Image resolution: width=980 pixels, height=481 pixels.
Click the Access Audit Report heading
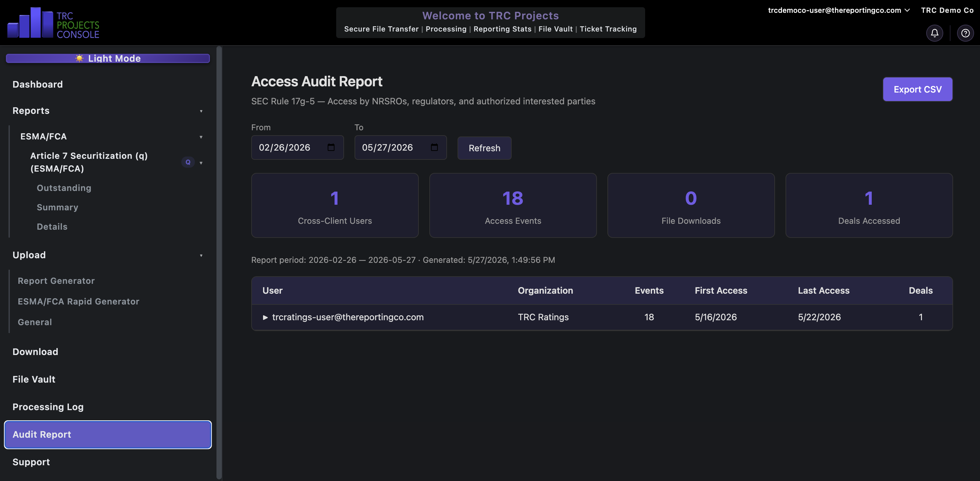[x=316, y=81]
